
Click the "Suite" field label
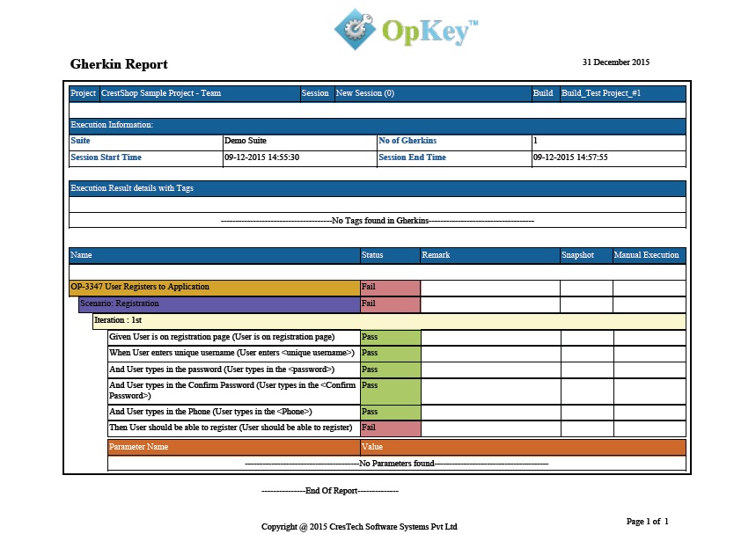(80, 141)
